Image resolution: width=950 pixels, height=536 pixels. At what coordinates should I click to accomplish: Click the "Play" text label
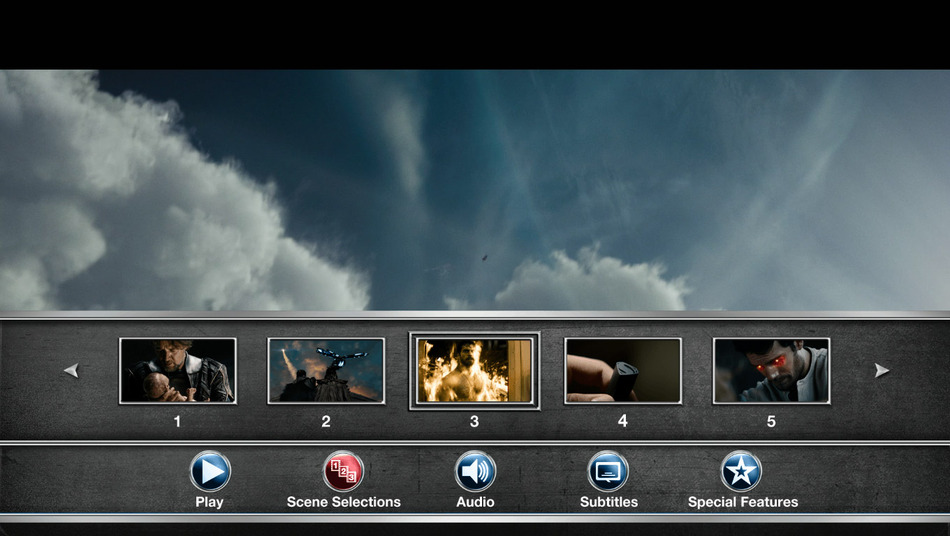(x=209, y=502)
